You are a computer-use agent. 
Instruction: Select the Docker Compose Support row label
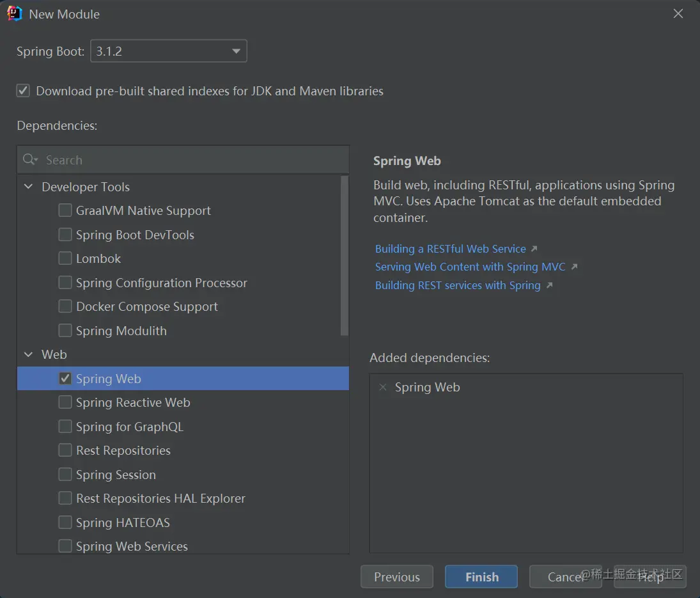click(147, 307)
